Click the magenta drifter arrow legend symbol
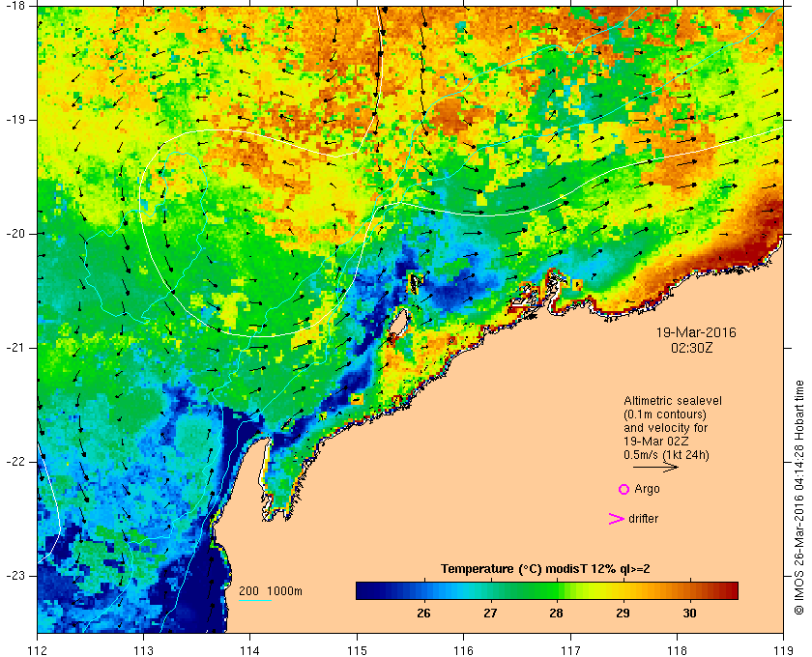Image resolution: width=812 pixels, height=657 pixels. pos(617,519)
